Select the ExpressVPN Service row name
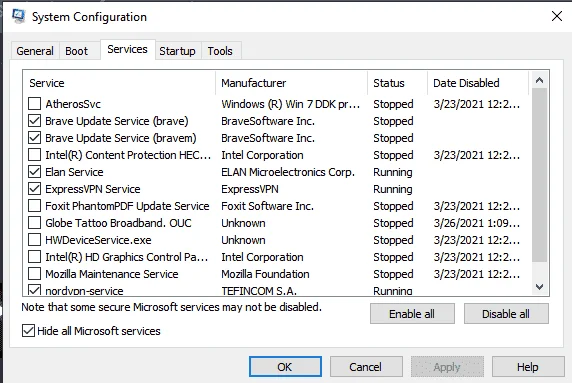Image resolution: width=572 pixels, height=383 pixels. pyautogui.click(x=93, y=189)
